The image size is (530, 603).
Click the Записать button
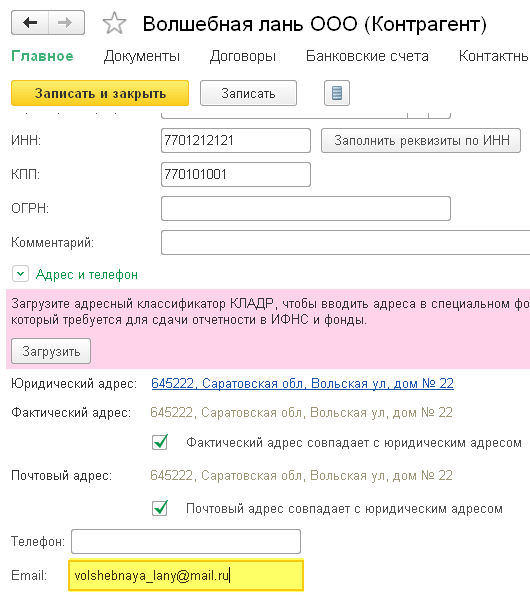(248, 93)
